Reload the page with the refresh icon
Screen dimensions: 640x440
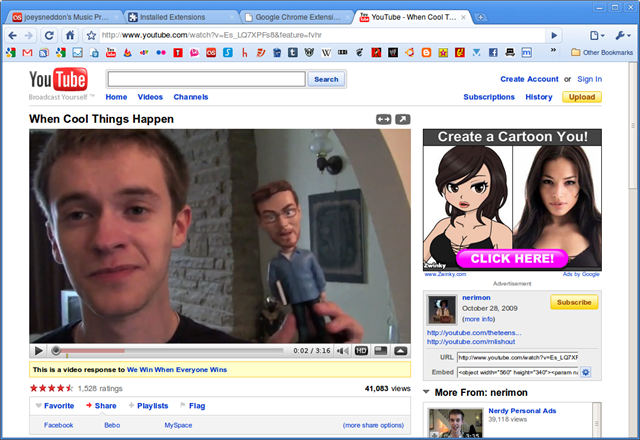49,36
